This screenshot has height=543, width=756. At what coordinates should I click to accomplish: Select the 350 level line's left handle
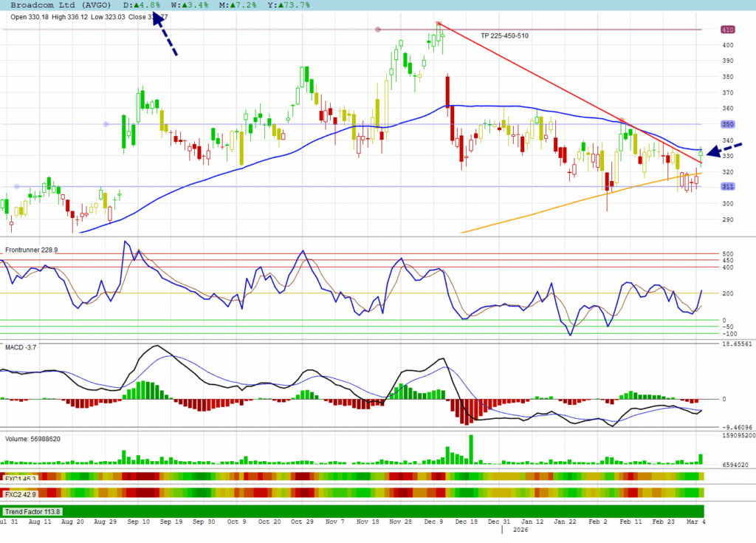pos(106,124)
